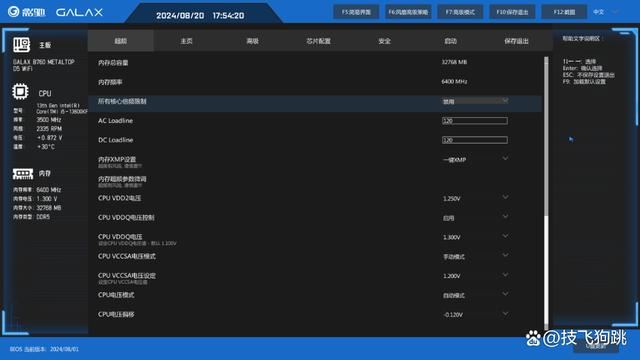Open the 芯片配置 tab

(x=318, y=41)
